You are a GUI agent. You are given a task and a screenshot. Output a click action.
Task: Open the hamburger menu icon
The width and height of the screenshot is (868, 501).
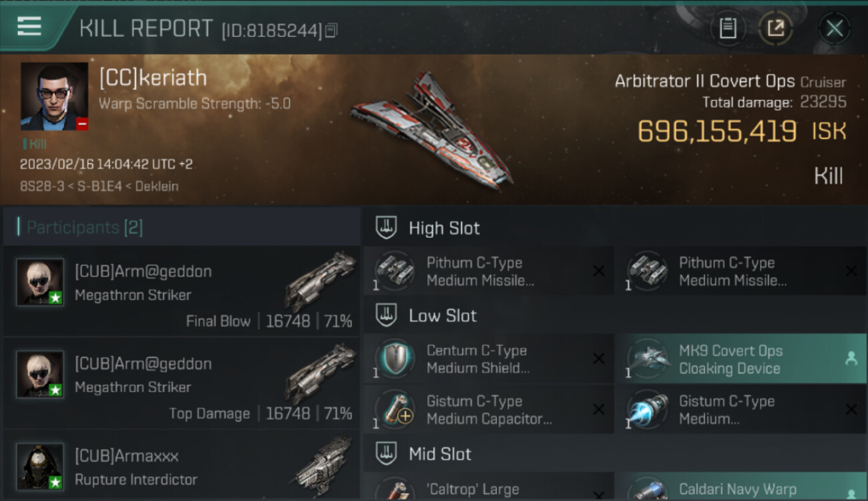(x=29, y=27)
